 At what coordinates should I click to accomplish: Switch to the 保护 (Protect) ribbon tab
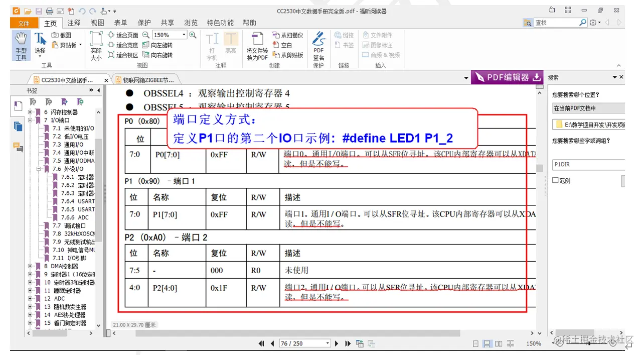(x=144, y=23)
